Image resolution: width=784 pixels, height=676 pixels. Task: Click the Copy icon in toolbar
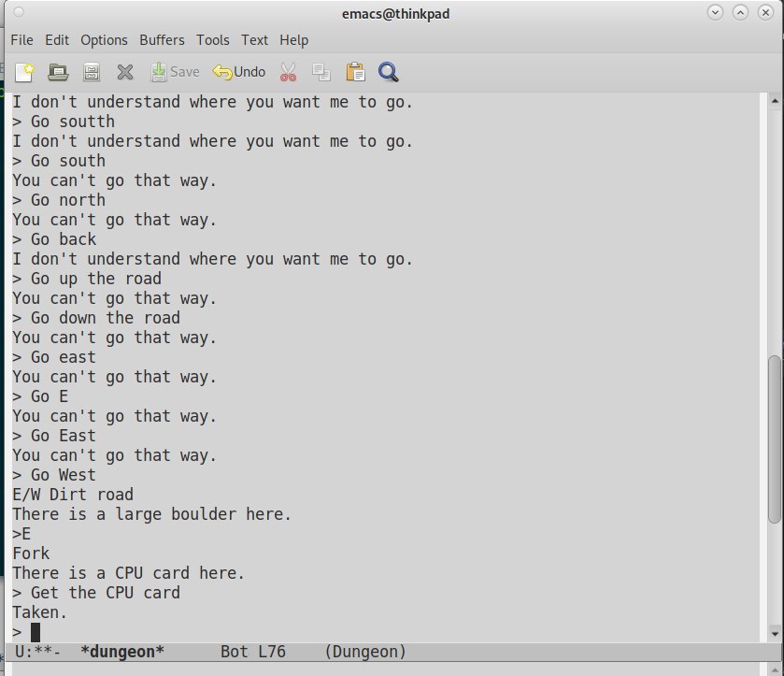pos(321,72)
